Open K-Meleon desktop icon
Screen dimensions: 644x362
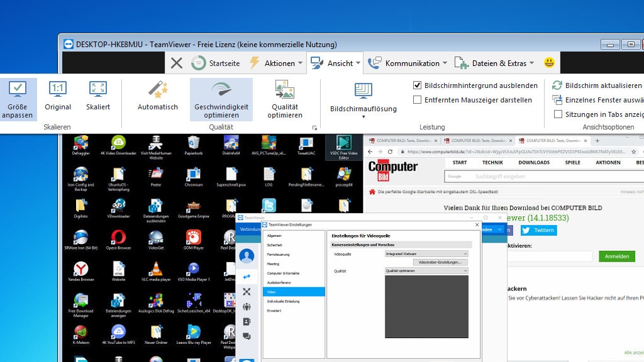coord(81,335)
